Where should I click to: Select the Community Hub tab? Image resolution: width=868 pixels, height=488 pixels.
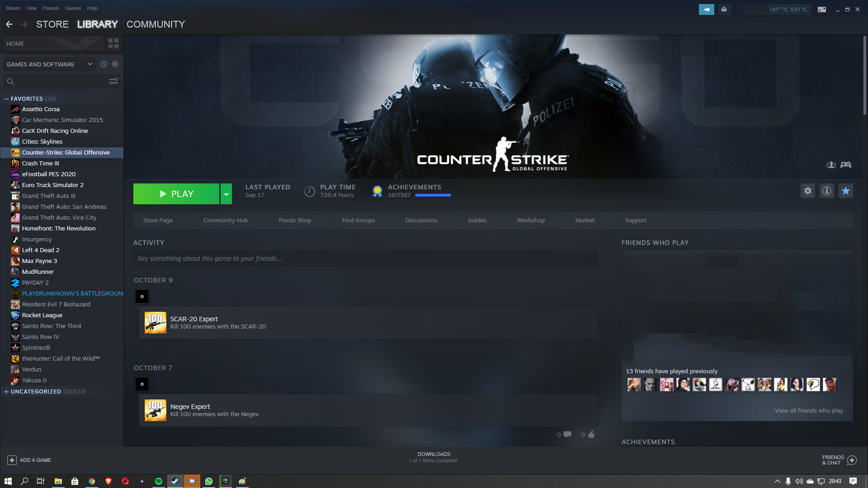coord(225,220)
